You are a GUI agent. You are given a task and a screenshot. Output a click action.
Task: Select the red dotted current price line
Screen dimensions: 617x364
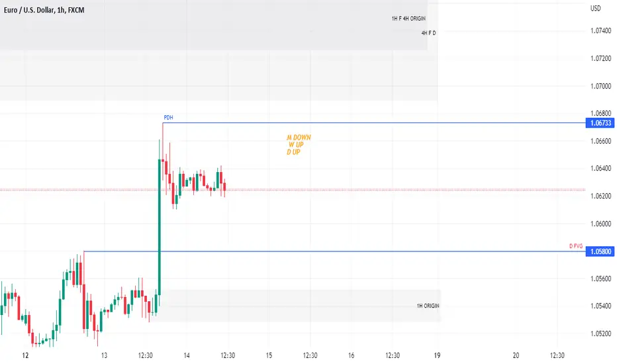click(x=293, y=190)
